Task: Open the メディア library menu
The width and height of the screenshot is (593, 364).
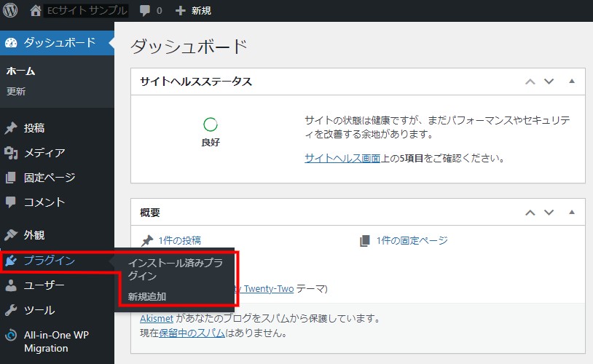Action: point(44,153)
